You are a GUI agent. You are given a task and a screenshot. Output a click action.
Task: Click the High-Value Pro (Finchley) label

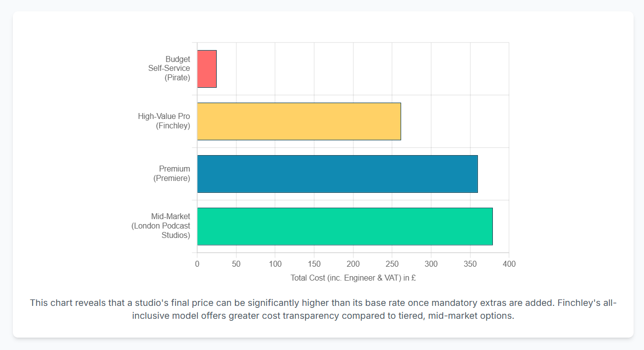pyautogui.click(x=164, y=121)
